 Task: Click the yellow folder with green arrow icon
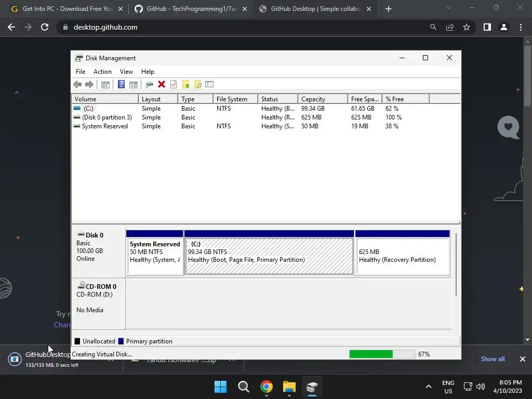tap(185, 85)
